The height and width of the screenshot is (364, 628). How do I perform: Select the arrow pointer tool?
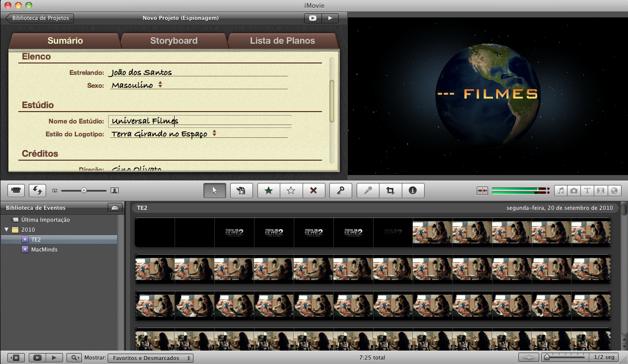215,190
